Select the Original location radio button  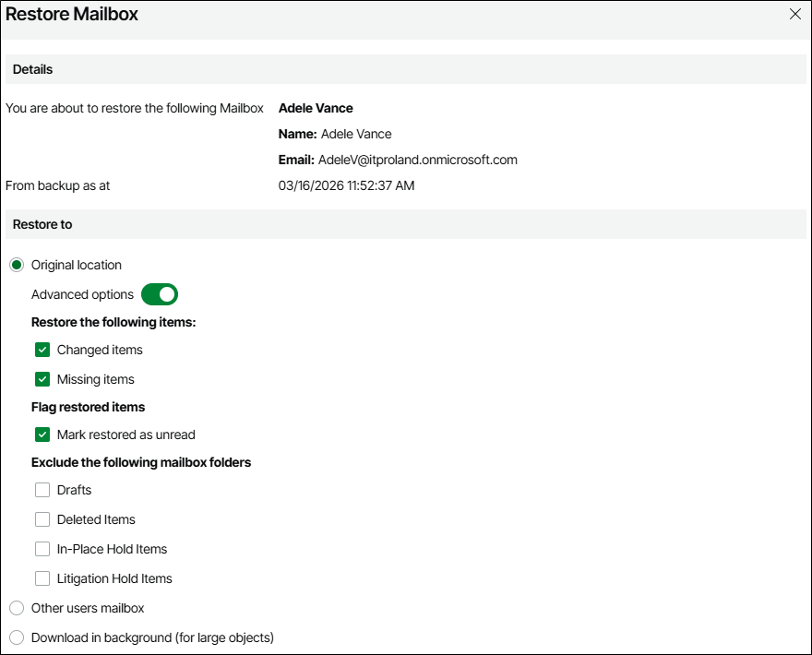pos(17,265)
